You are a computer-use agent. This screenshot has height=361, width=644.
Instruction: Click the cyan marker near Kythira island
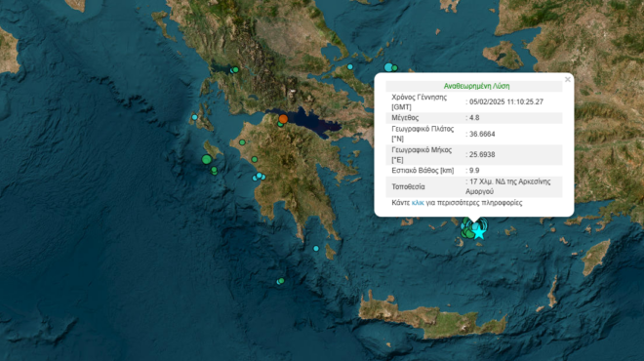(316, 249)
